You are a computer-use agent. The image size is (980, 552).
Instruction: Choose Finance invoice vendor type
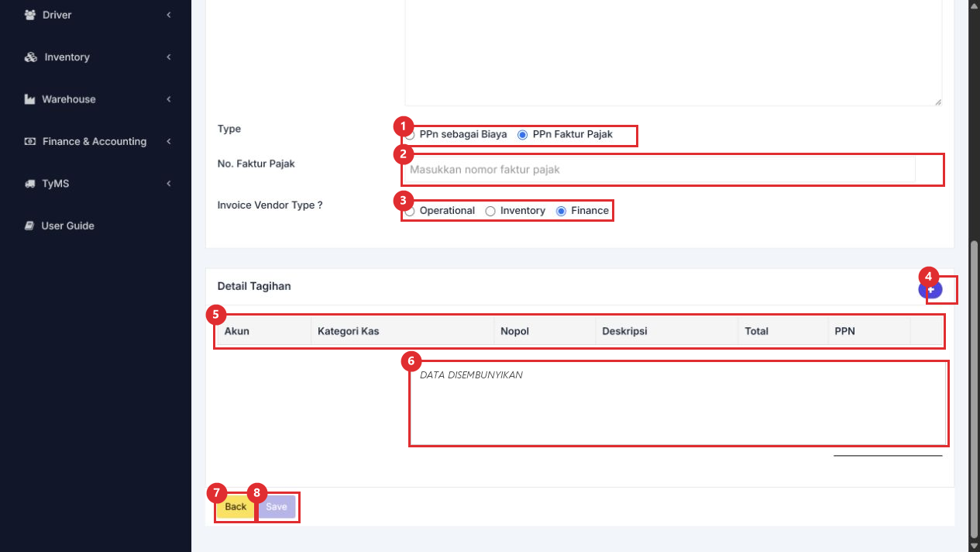click(561, 211)
